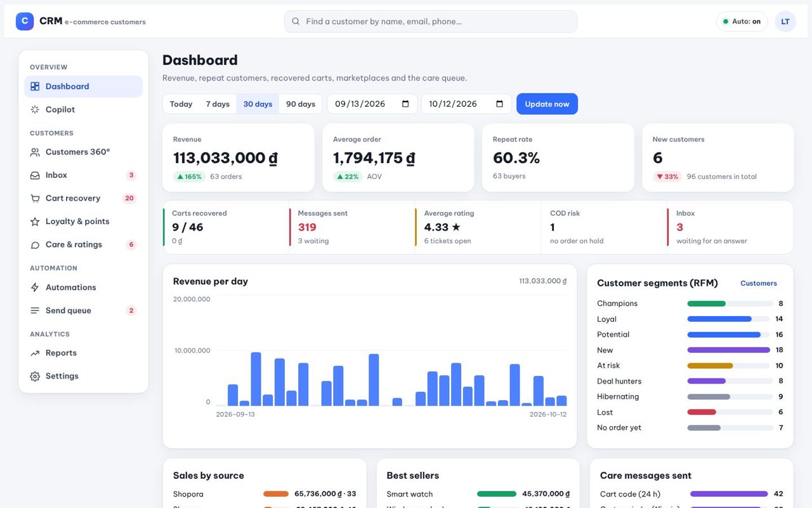Click the At risk segment progress bar

[x=730, y=366]
